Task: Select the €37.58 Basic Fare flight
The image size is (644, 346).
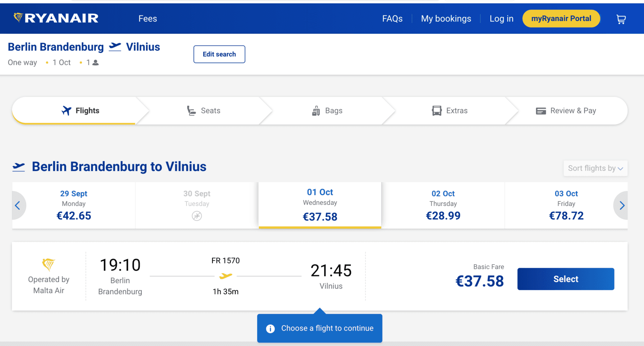Action: point(566,279)
